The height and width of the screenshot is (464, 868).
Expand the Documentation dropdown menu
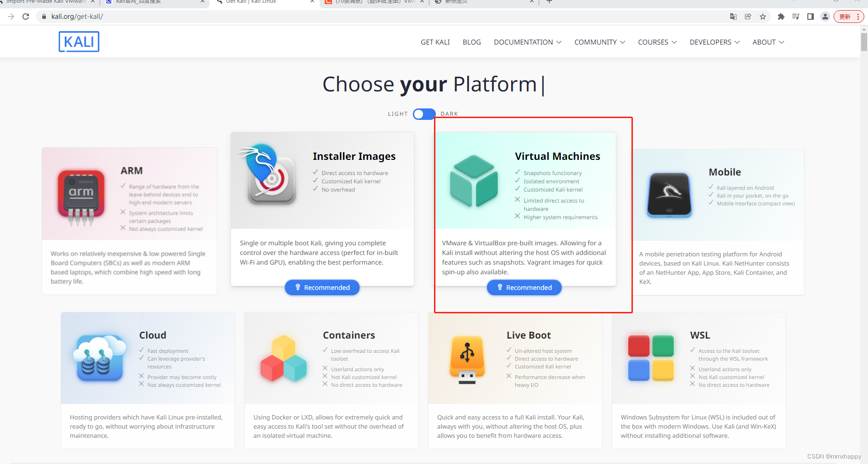pos(528,42)
